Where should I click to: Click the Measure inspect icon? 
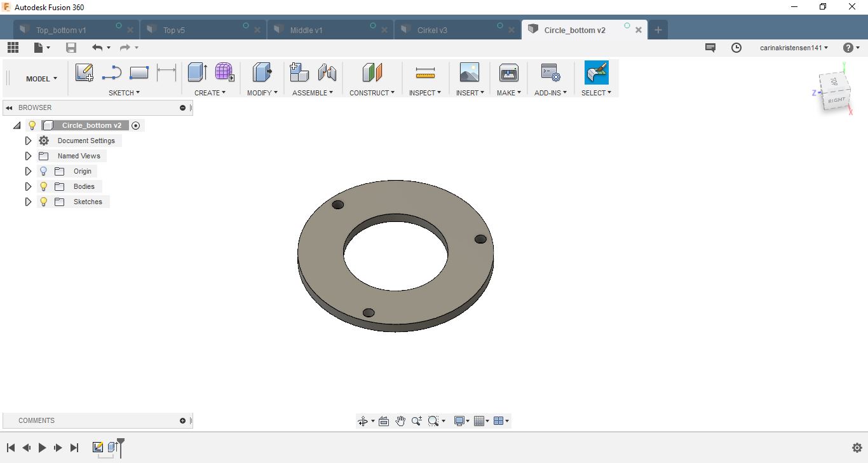point(425,73)
